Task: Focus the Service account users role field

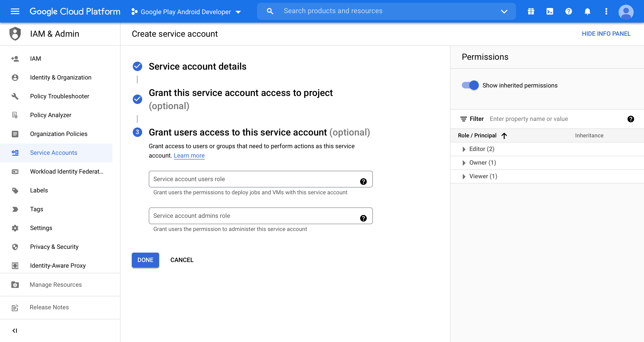Action: pos(253,179)
